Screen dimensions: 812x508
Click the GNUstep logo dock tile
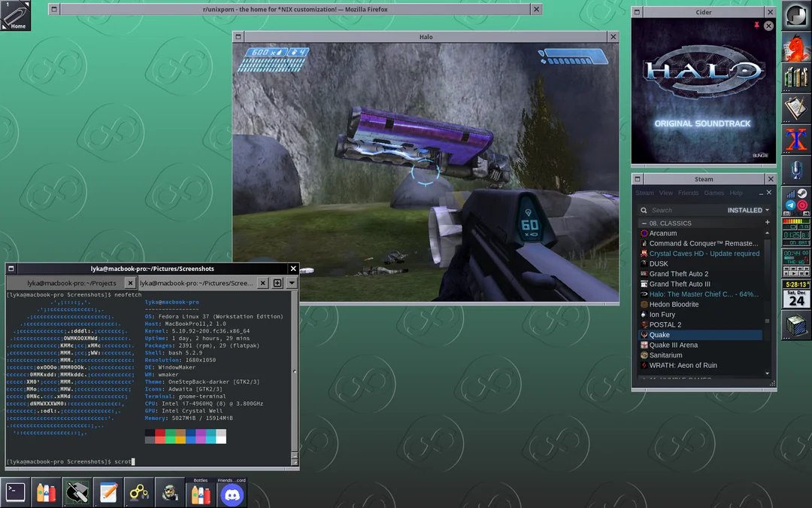(796, 16)
